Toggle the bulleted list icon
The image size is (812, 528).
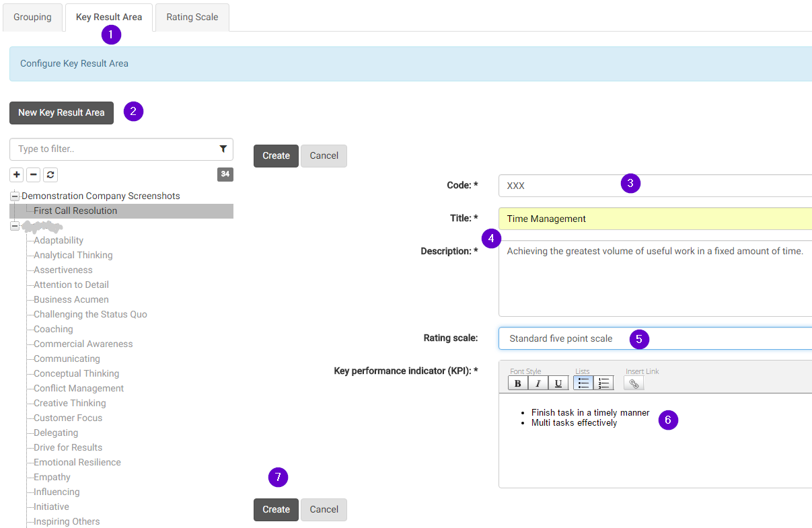583,383
